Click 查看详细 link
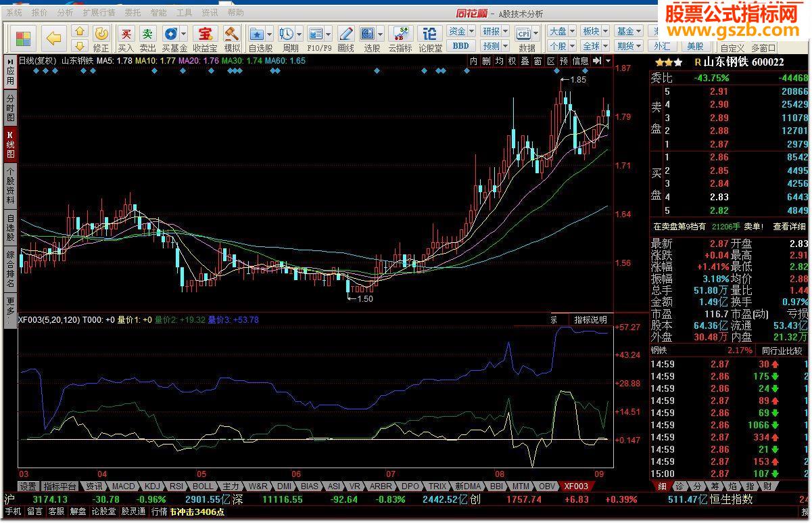 tap(789, 227)
